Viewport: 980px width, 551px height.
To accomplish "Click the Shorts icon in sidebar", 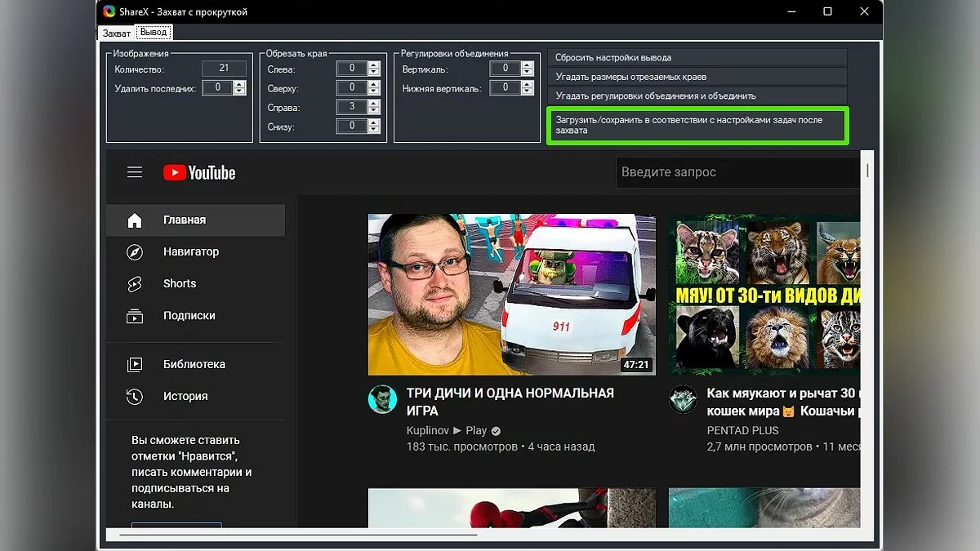I will (x=135, y=284).
